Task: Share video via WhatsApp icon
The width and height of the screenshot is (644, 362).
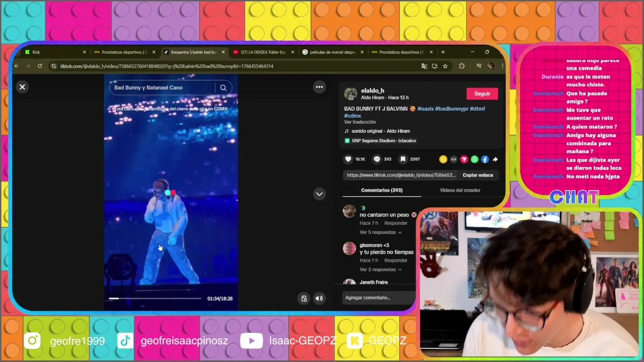Action: [474, 159]
